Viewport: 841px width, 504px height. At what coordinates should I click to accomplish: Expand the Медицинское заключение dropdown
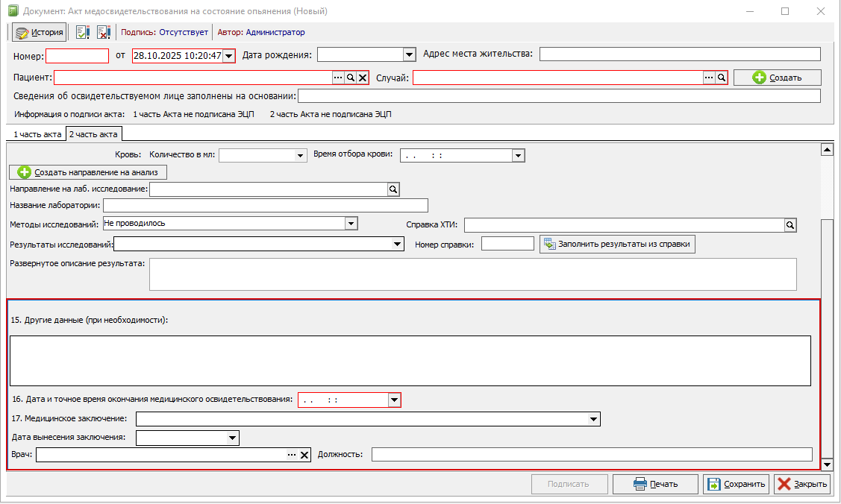(593, 419)
